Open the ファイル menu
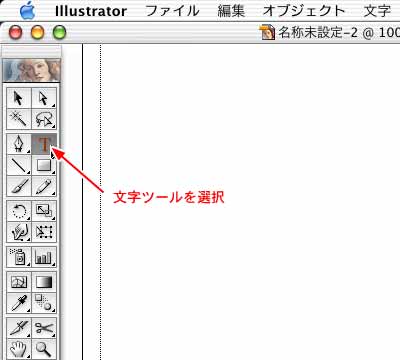This screenshot has height=360, width=400. [x=172, y=11]
